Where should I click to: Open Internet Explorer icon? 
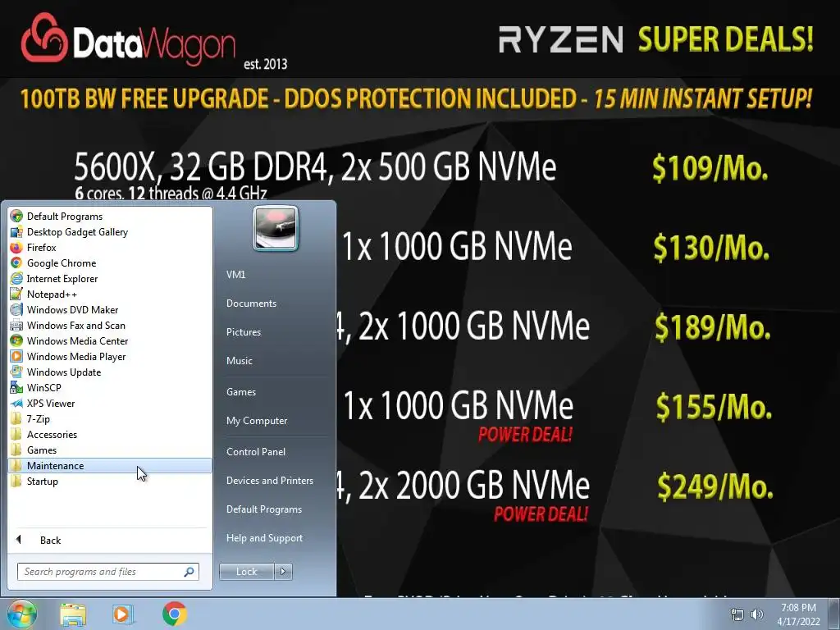point(16,279)
